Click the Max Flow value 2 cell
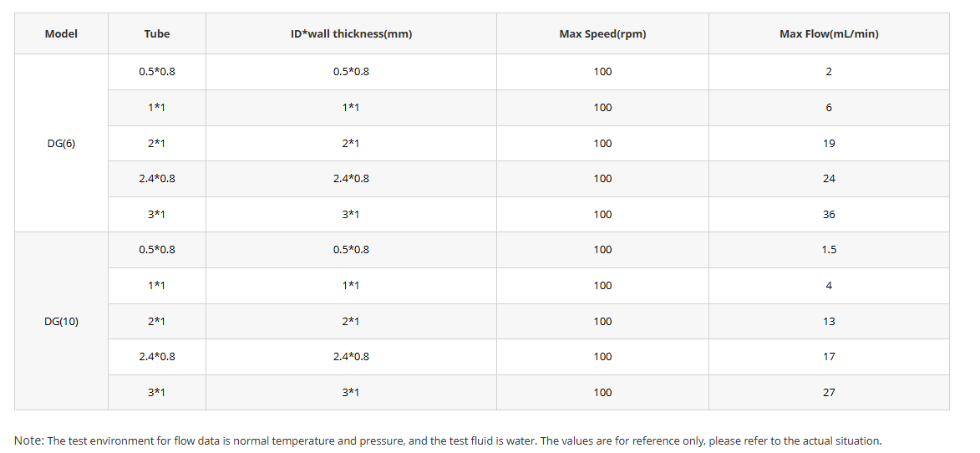Image resolution: width=980 pixels, height=453 pixels. 829,72
